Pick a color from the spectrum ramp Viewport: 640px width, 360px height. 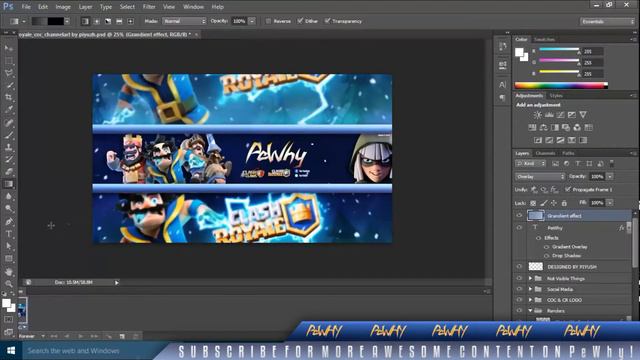pos(561,85)
